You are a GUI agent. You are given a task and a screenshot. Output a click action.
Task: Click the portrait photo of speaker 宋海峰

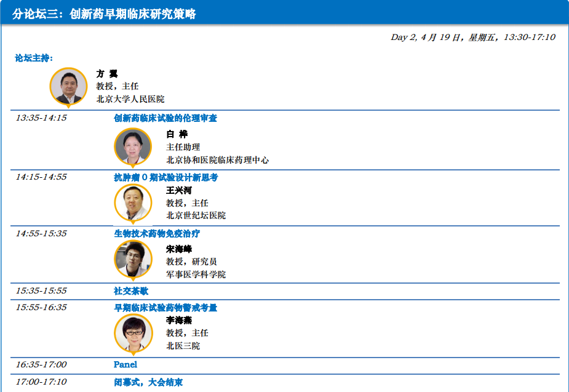[133, 260]
